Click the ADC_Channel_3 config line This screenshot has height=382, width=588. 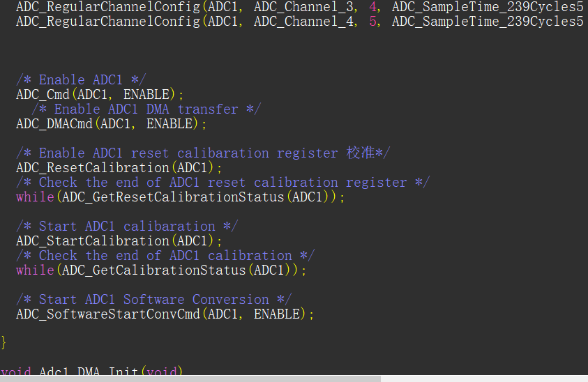[300, 7]
